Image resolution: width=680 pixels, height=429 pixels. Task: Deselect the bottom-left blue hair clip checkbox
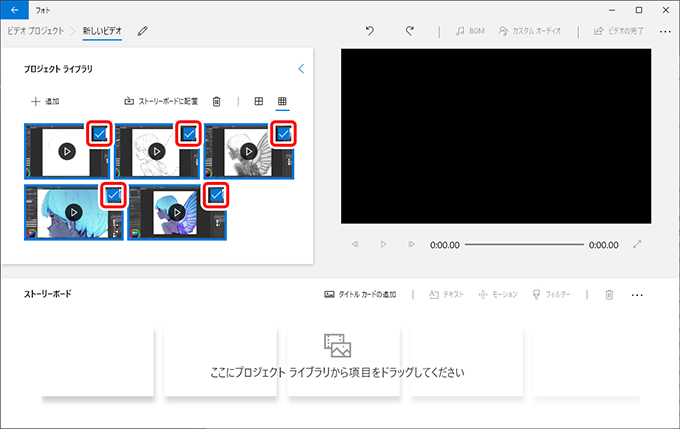[x=113, y=195]
